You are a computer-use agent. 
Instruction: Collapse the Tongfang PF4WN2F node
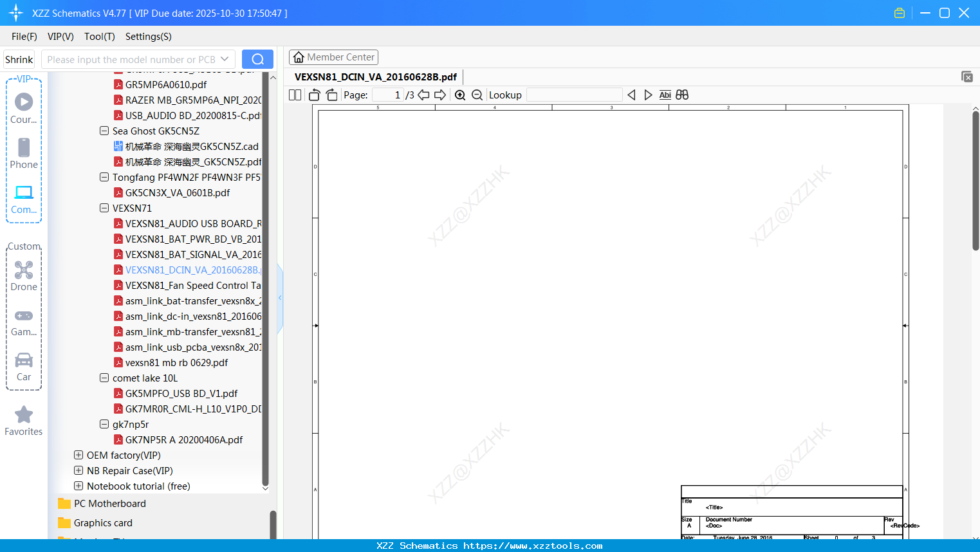click(104, 177)
